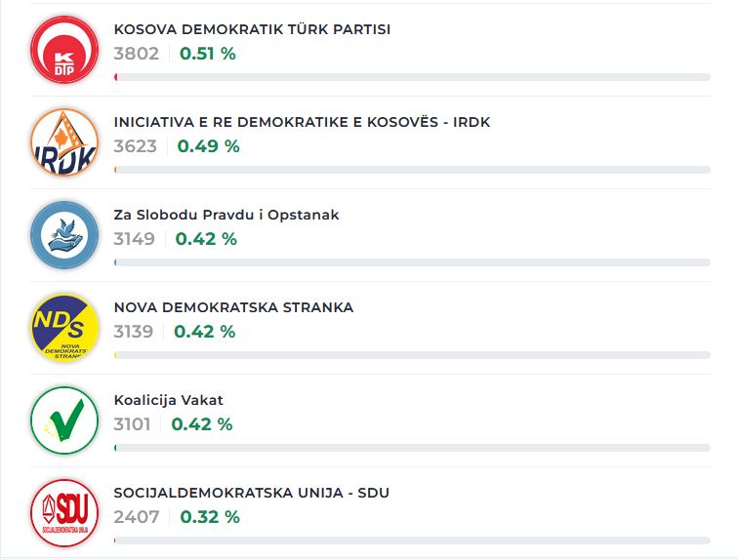Click the 3802 vote count
The width and height of the screenshot is (738, 560).
click(x=136, y=54)
